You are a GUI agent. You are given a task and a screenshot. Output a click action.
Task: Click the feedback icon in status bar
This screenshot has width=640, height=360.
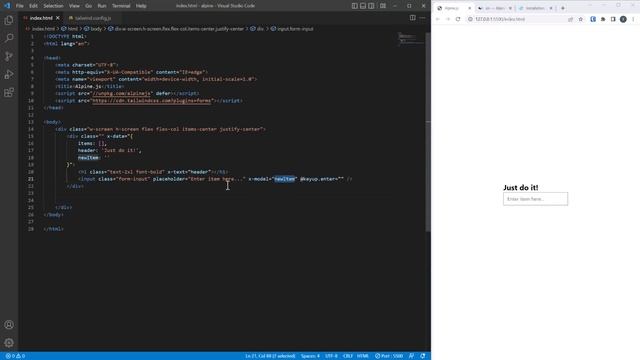(x=411, y=356)
